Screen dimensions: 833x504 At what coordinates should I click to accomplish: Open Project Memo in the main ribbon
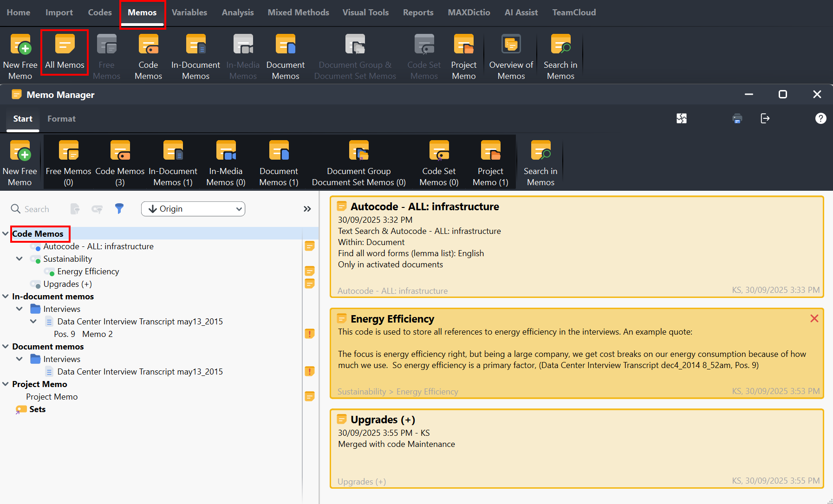tap(464, 57)
